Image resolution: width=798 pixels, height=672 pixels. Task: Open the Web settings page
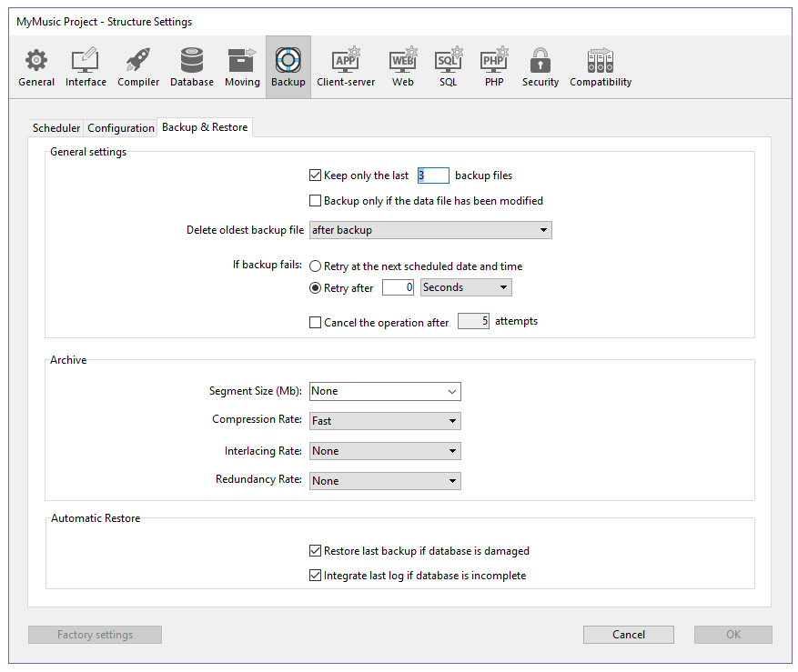(403, 67)
